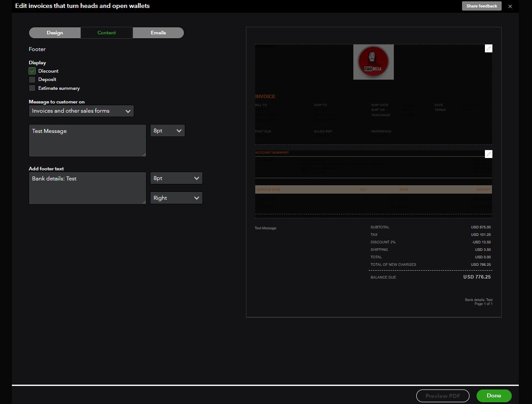This screenshot has height=404, width=532.
Task: Open the Emails tab
Action: (158, 33)
